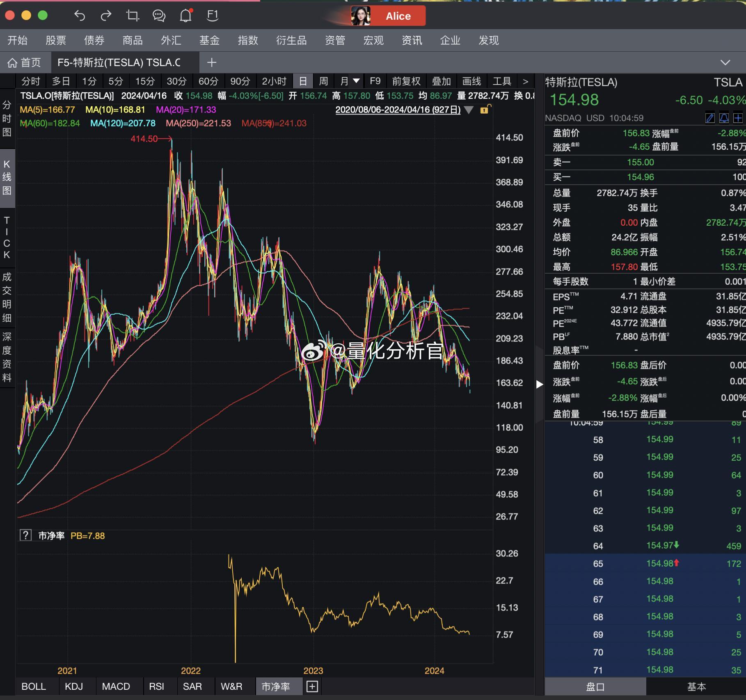Select the 60分 interval
The width and height of the screenshot is (746, 700).
coord(208,81)
